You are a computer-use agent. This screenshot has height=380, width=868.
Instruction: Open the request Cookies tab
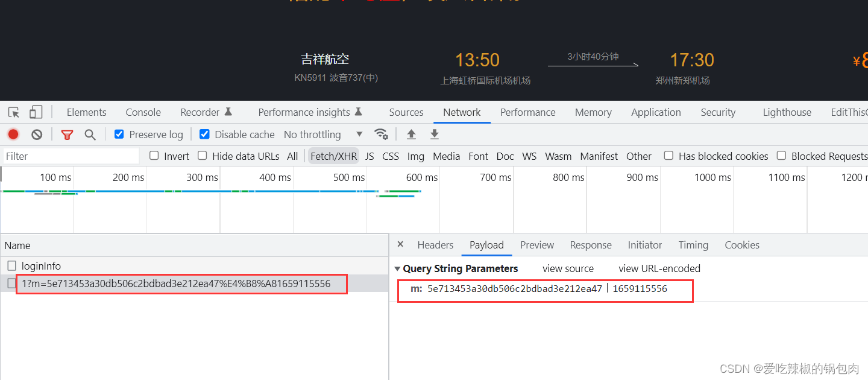click(742, 245)
